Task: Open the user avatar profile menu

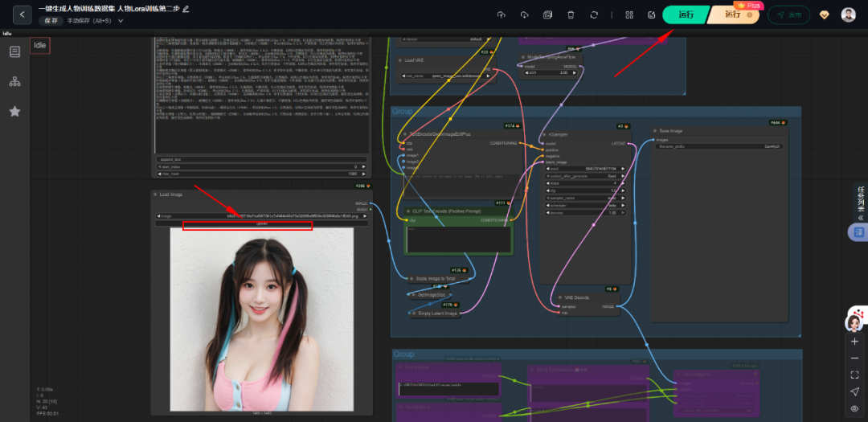Action: click(848, 15)
